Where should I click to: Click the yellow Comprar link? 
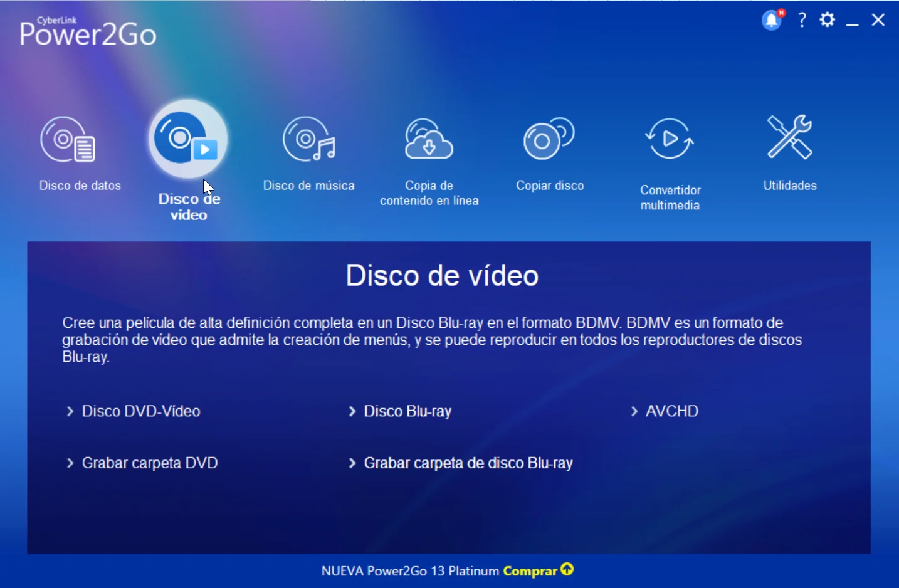coord(530,570)
